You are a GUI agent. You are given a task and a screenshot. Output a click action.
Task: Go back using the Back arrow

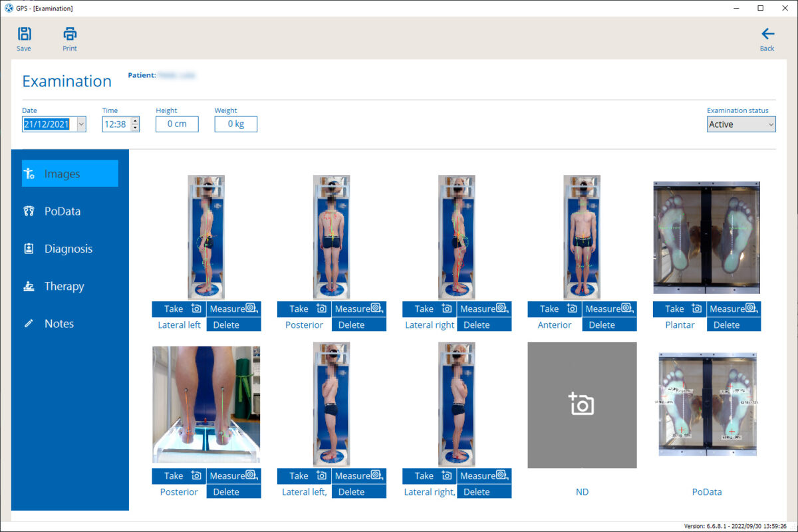click(x=767, y=39)
